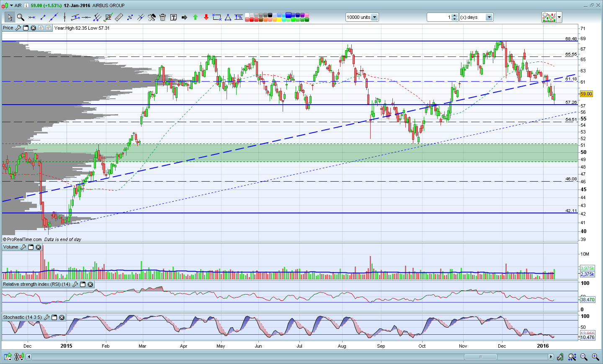This screenshot has height=364, width=603.
Task: Click the trash can delete-objects icon
Action: pos(162,17)
